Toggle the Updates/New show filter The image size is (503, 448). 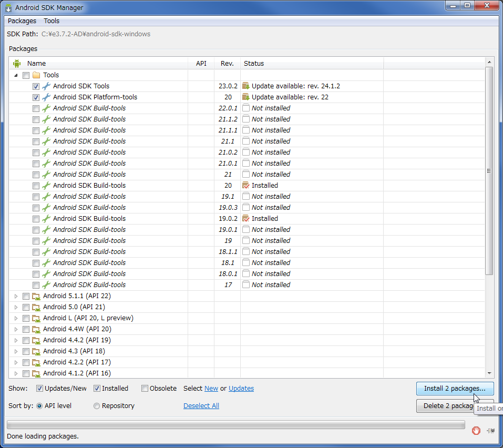pyautogui.click(x=39, y=388)
